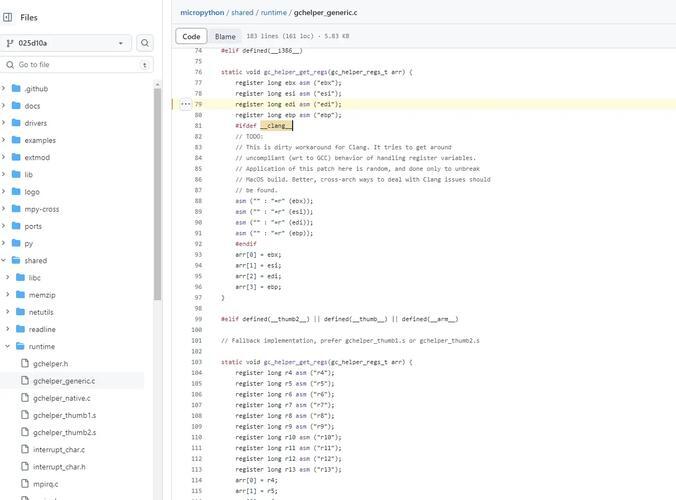Select the runtime folder icon

pos(20,346)
